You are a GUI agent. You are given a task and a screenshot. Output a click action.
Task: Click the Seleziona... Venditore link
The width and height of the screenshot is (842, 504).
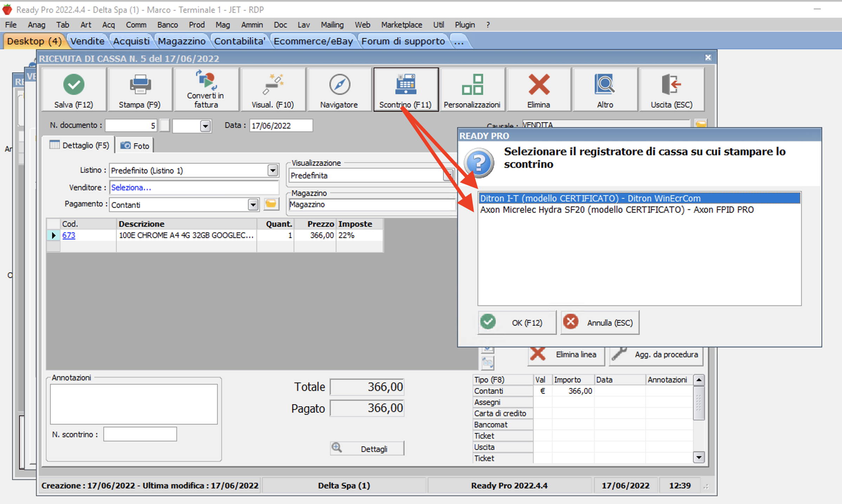pyautogui.click(x=131, y=187)
